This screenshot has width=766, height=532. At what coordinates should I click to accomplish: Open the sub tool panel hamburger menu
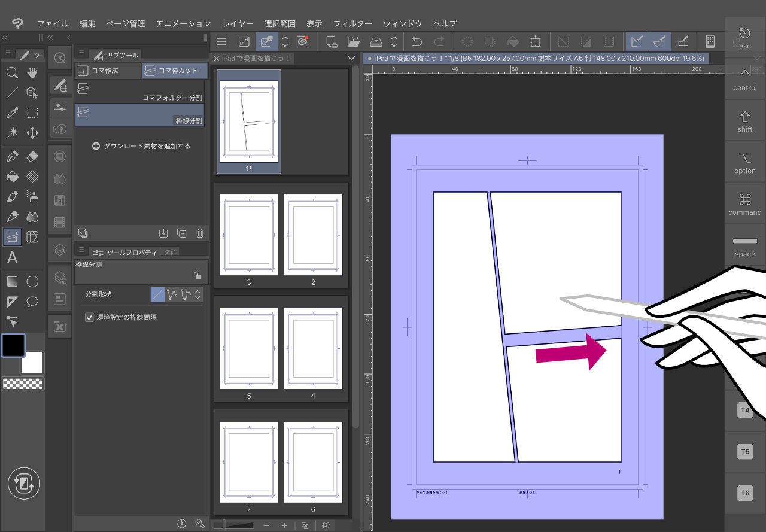pos(81,54)
